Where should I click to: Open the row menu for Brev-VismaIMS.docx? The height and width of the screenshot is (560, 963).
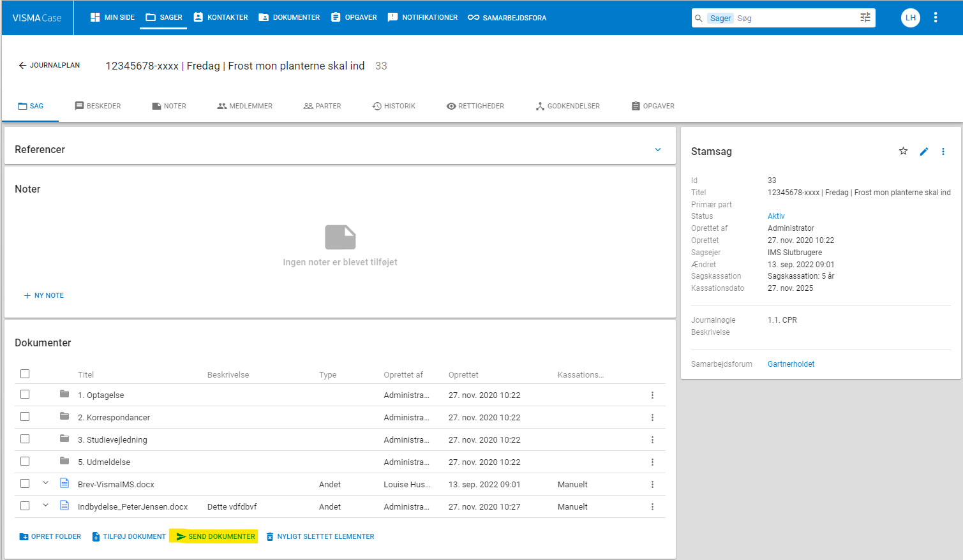[x=652, y=484]
